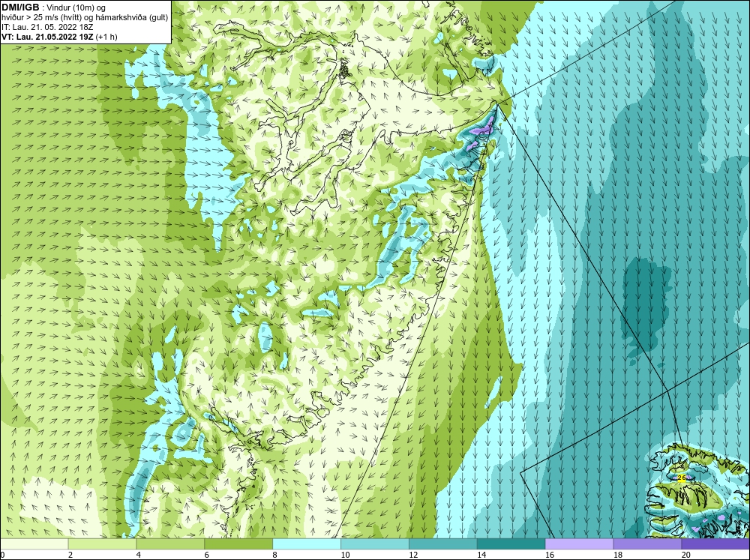
Task: Click the 0–2 m/s pale yellow legend swatch
Action: [34, 544]
